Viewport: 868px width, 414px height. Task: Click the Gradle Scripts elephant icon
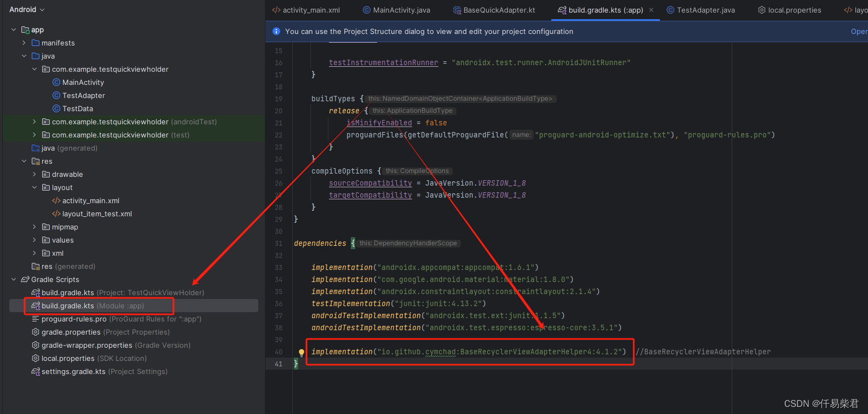pyautogui.click(x=25, y=279)
